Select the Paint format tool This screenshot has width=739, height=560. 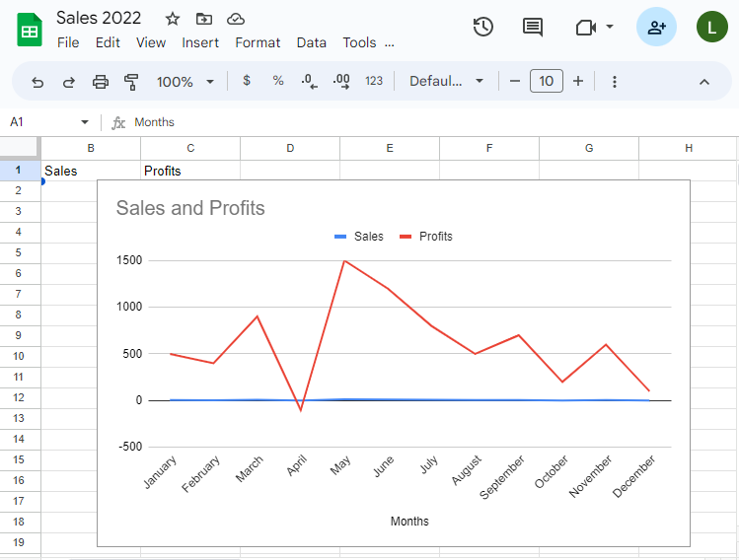tap(131, 82)
